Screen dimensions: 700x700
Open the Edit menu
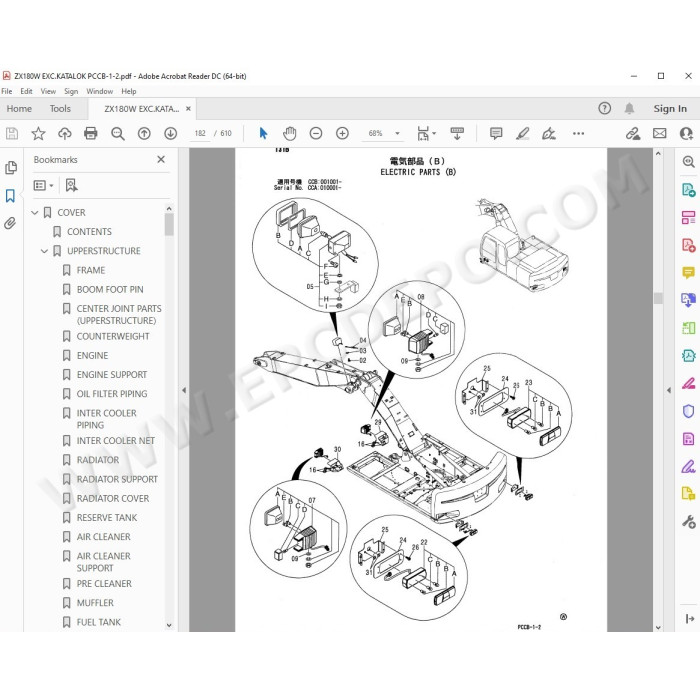coord(26,91)
